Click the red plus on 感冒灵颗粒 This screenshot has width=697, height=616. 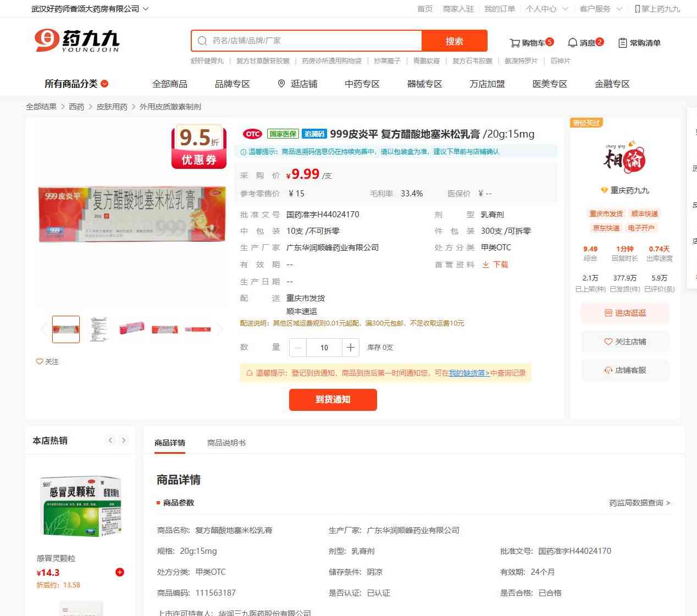120,572
